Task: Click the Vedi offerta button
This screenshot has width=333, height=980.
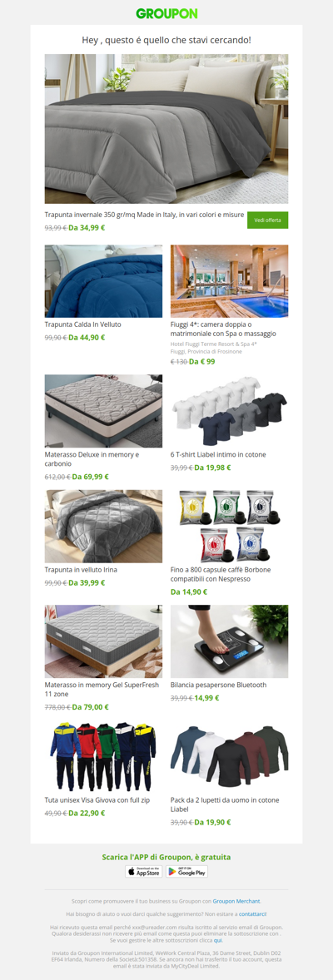Action: (x=267, y=220)
